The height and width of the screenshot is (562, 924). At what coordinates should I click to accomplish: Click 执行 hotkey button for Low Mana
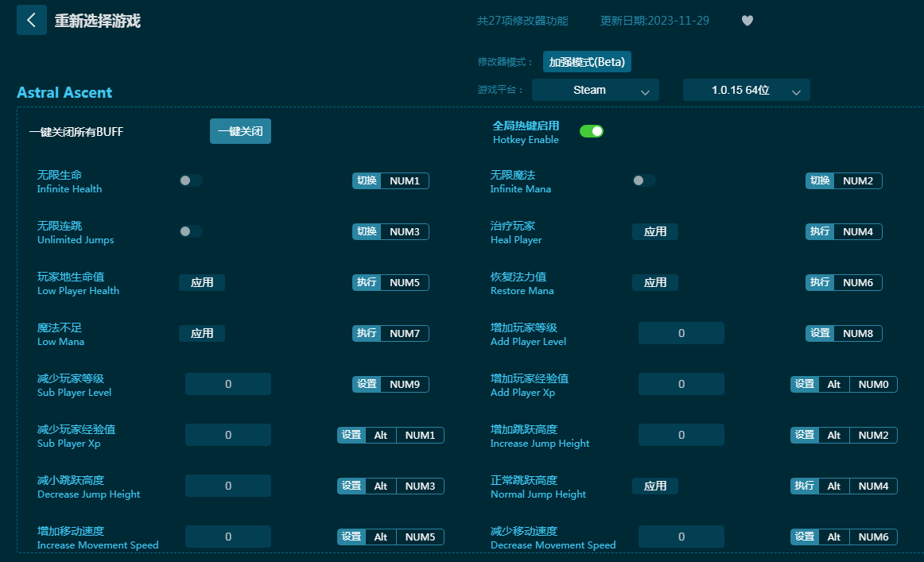367,333
